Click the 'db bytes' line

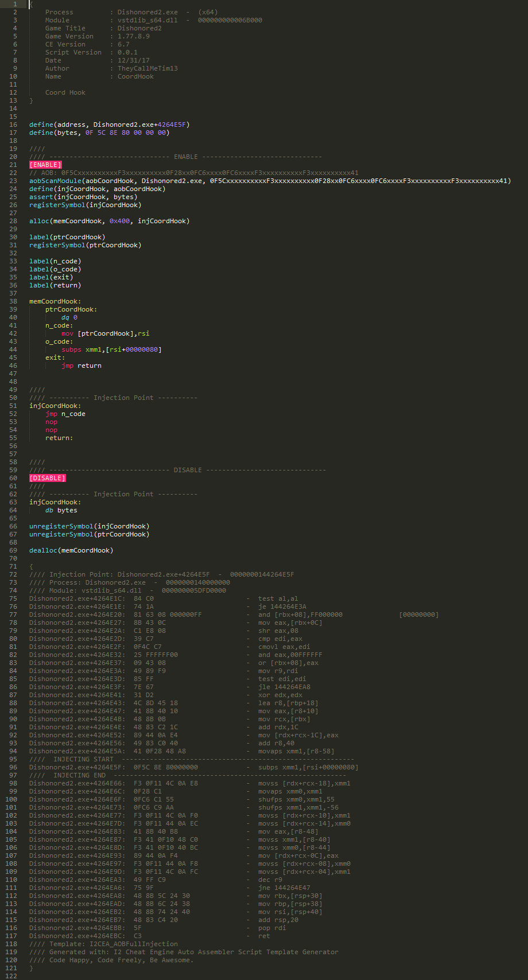[61, 510]
